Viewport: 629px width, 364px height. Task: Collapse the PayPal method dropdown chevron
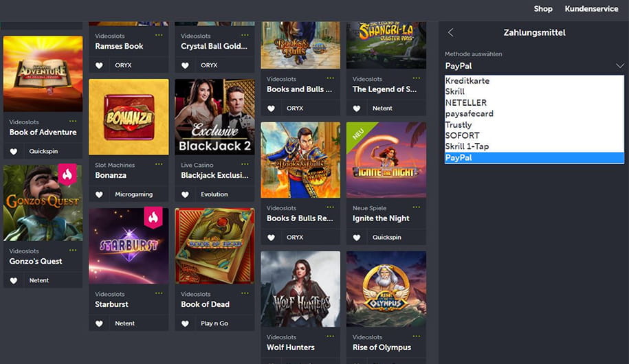click(x=620, y=66)
